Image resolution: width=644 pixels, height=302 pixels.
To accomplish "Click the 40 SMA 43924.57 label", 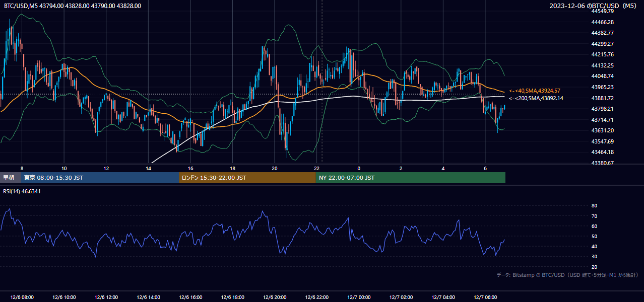I will [x=535, y=90].
